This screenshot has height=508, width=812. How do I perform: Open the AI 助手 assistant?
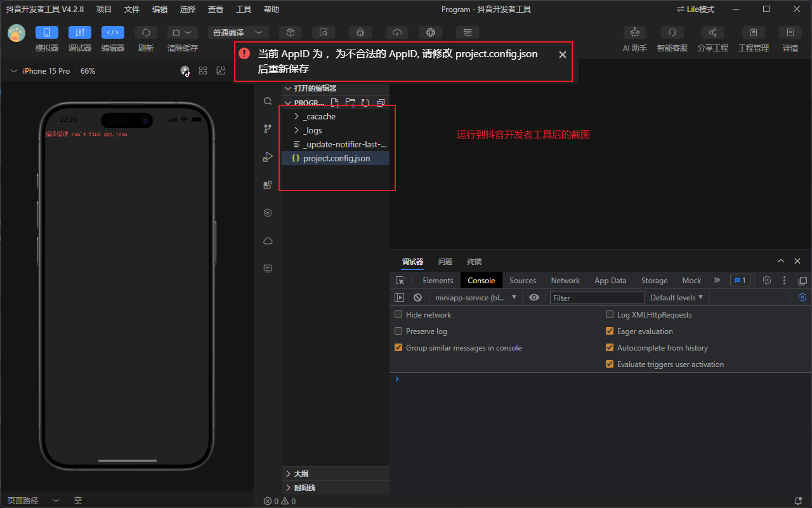click(634, 32)
